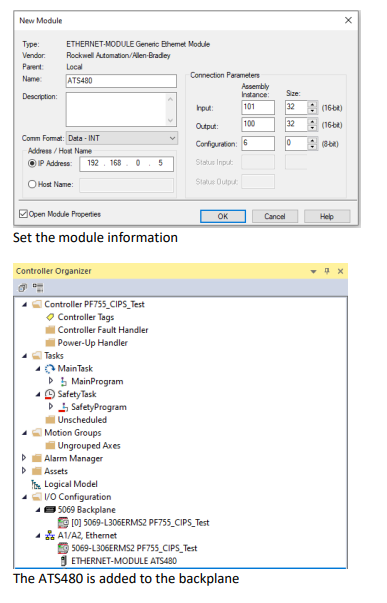Decrease the Output size stepper

pyautogui.click(x=313, y=128)
